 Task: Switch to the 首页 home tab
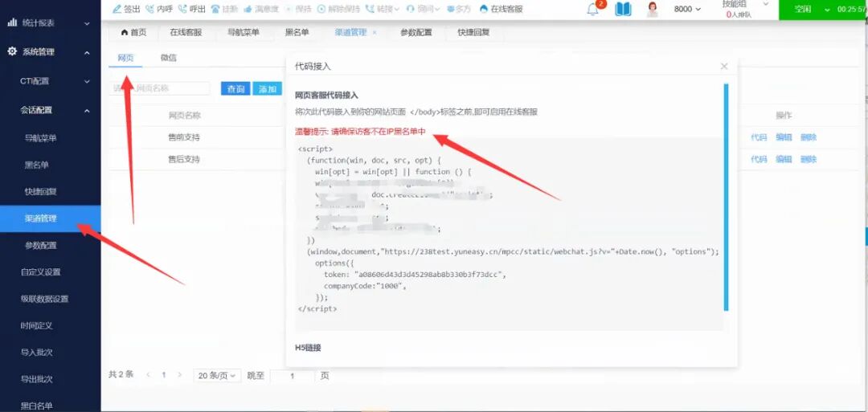tap(133, 33)
